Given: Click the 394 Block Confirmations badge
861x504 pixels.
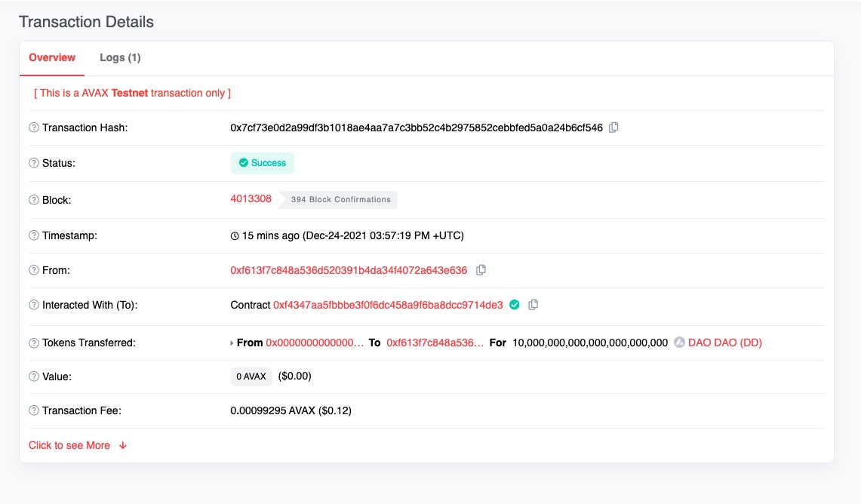Looking at the screenshot, I should pos(338,199).
